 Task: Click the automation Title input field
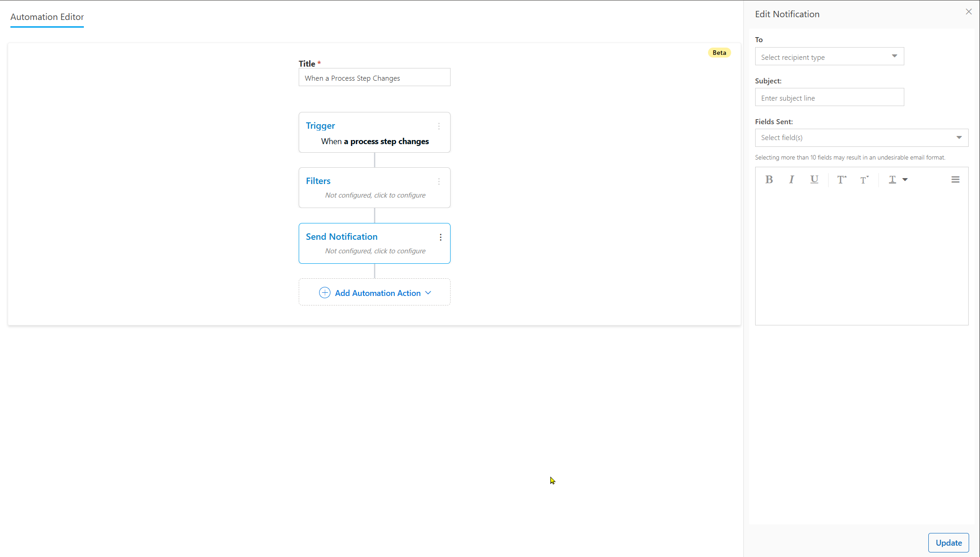374,77
